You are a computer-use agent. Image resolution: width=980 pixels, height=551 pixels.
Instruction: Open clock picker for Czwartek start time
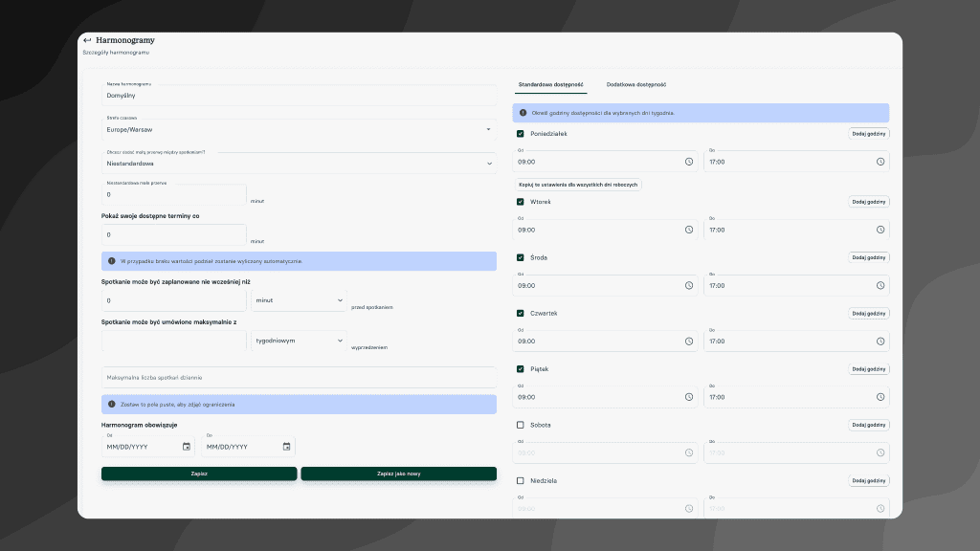click(x=688, y=342)
